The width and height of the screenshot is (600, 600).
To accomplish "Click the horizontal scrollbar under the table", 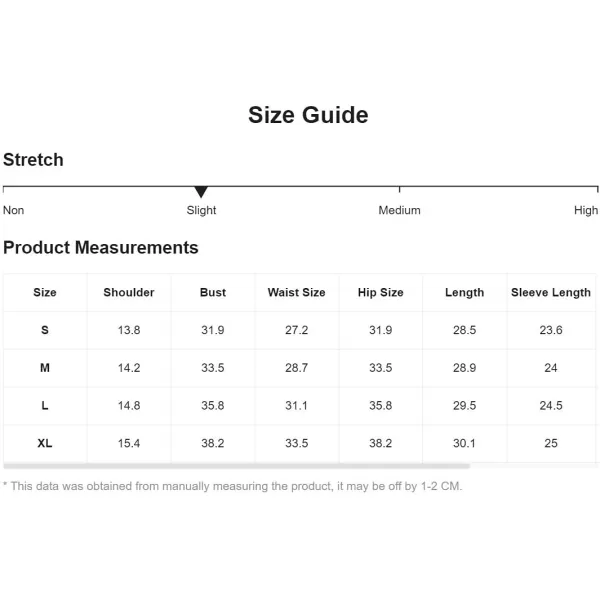I will pyautogui.click(x=236, y=466).
